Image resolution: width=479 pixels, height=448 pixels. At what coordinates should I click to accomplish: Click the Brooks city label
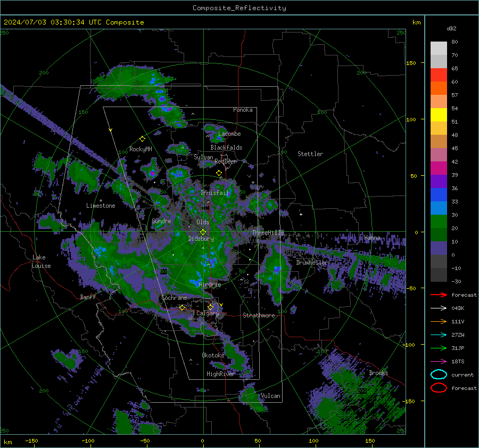(378, 373)
